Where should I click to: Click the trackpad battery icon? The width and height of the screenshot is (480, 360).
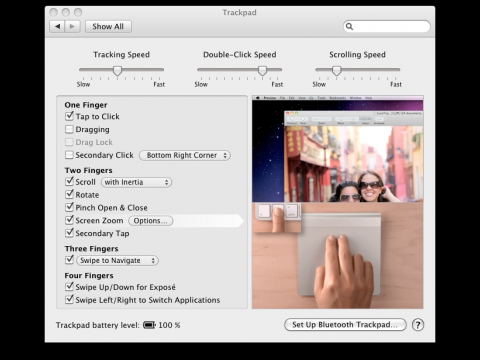pos(149,325)
